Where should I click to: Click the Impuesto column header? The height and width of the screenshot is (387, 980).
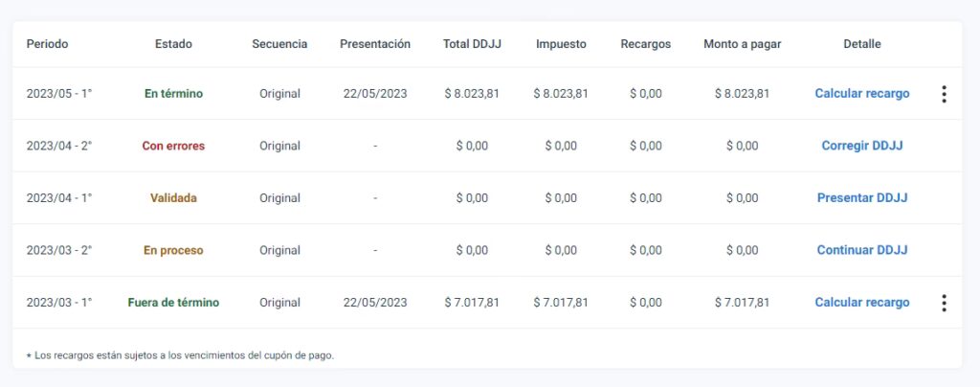[x=562, y=44]
